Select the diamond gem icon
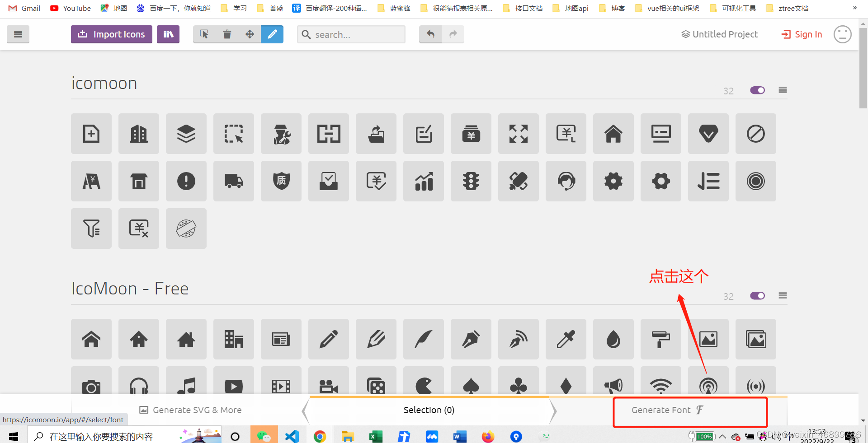 pos(708,134)
